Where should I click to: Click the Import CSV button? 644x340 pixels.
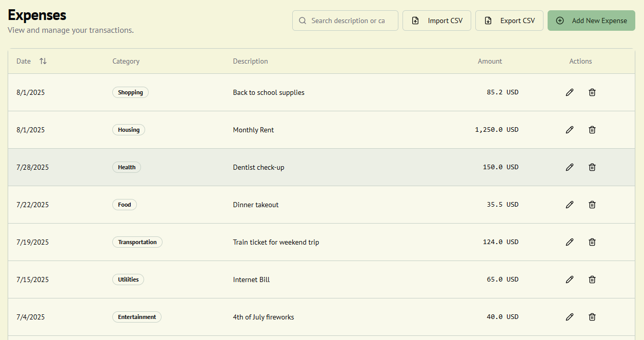(437, 21)
